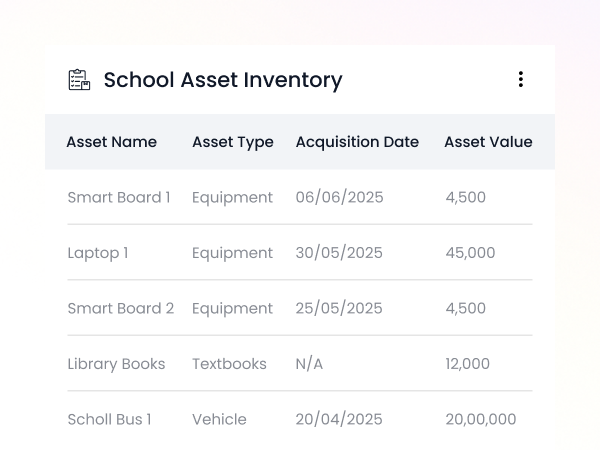Select the Laptop 1 cell

click(x=98, y=253)
